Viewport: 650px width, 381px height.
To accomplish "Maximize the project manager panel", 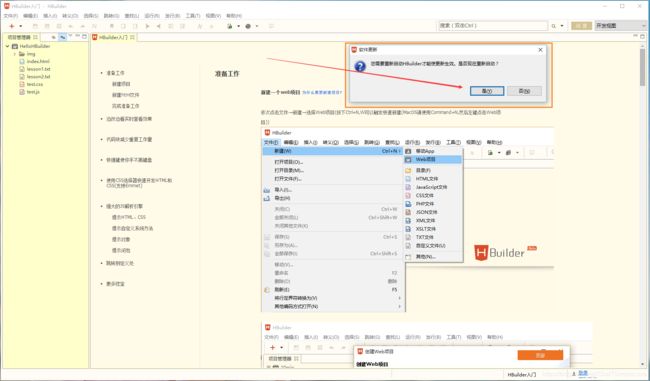I will coord(84,36).
